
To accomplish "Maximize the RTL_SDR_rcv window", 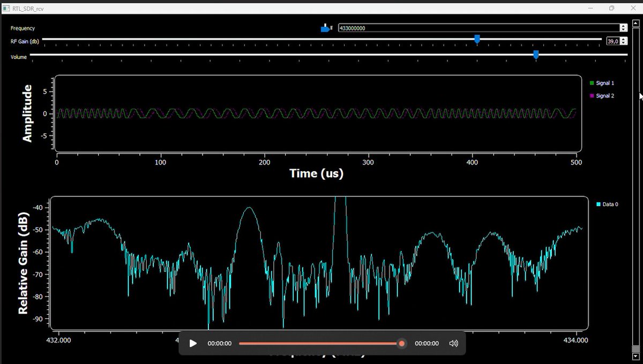I will point(611,8).
